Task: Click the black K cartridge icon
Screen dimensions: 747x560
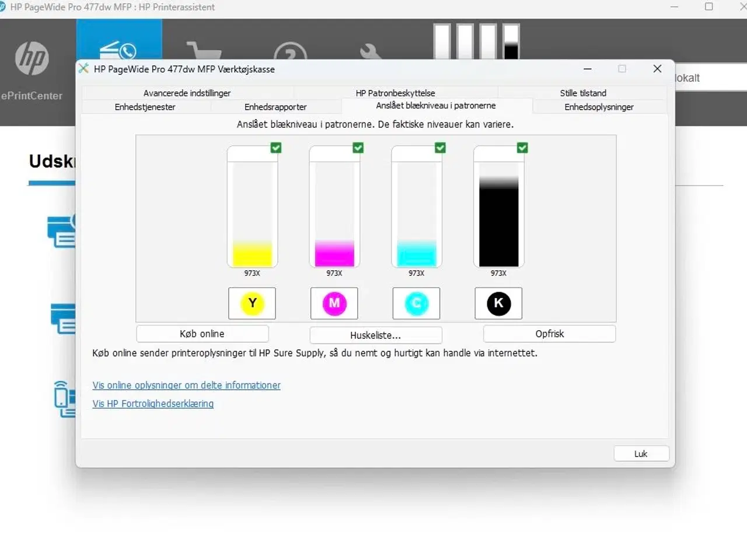Action: (x=498, y=303)
